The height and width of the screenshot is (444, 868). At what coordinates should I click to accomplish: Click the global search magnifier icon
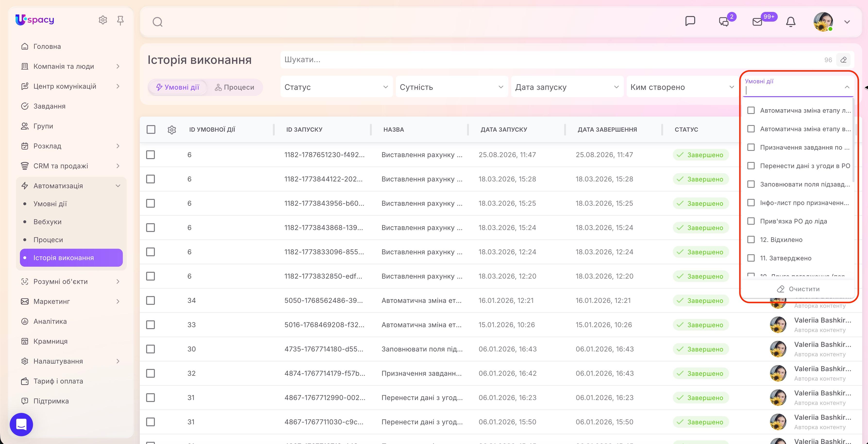(x=157, y=22)
